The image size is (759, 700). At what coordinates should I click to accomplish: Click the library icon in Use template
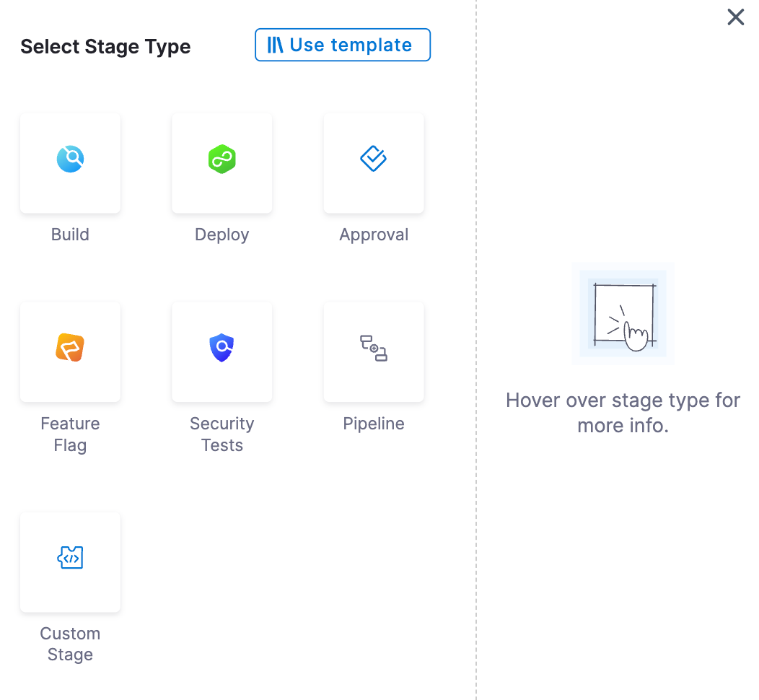tap(275, 45)
